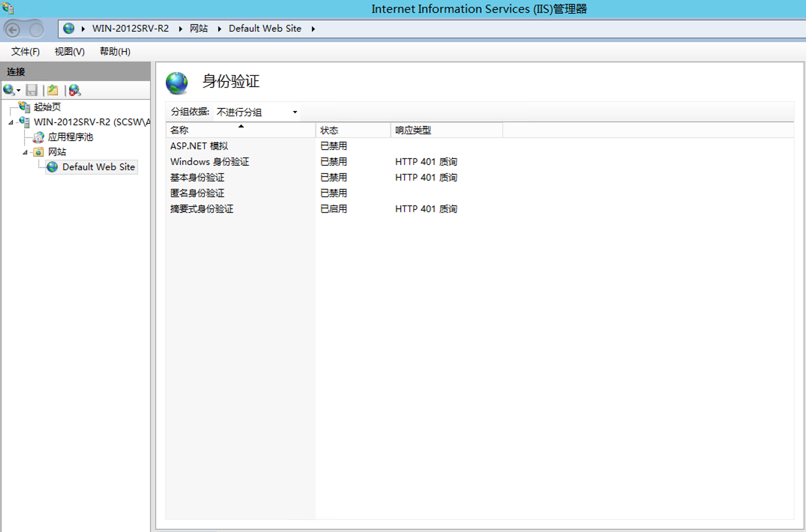Click the delete connection globe icon
Image resolution: width=806 pixels, height=532 pixels.
(x=75, y=90)
